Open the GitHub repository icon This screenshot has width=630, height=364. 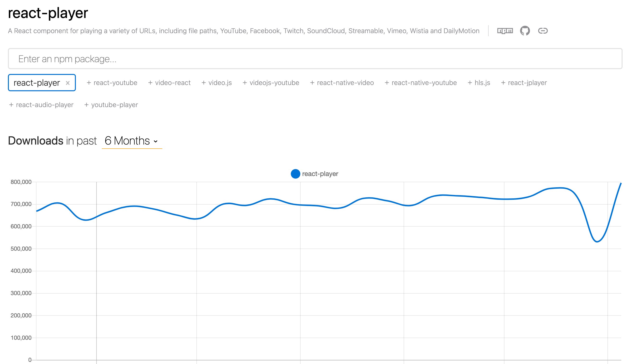(x=525, y=31)
